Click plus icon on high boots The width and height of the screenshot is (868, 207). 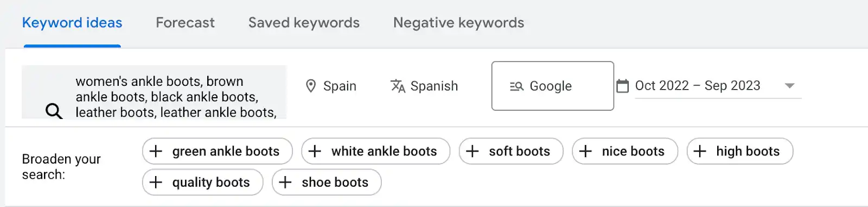click(x=700, y=151)
